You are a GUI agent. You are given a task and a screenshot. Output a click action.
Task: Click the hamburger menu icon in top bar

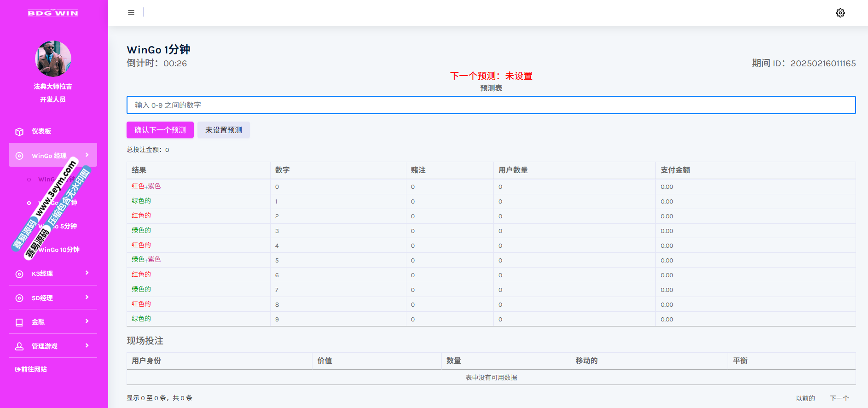pyautogui.click(x=131, y=12)
